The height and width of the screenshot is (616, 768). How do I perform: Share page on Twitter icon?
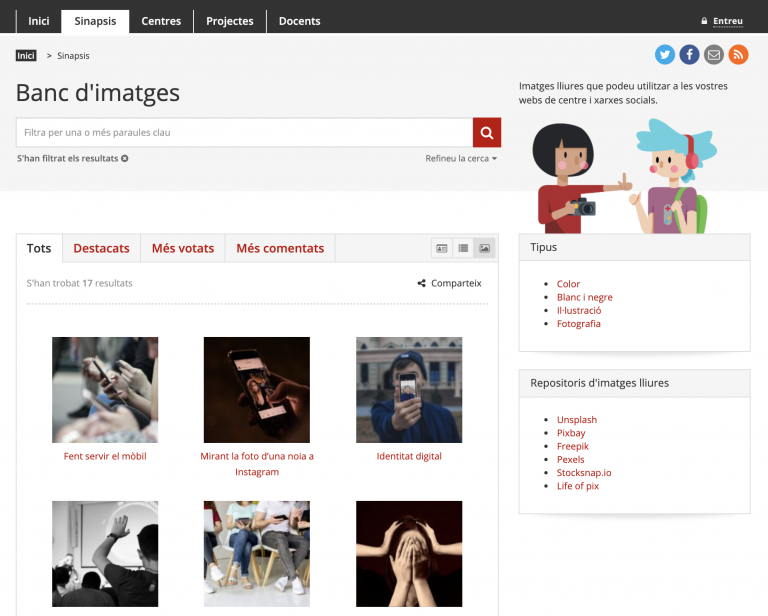(x=665, y=55)
